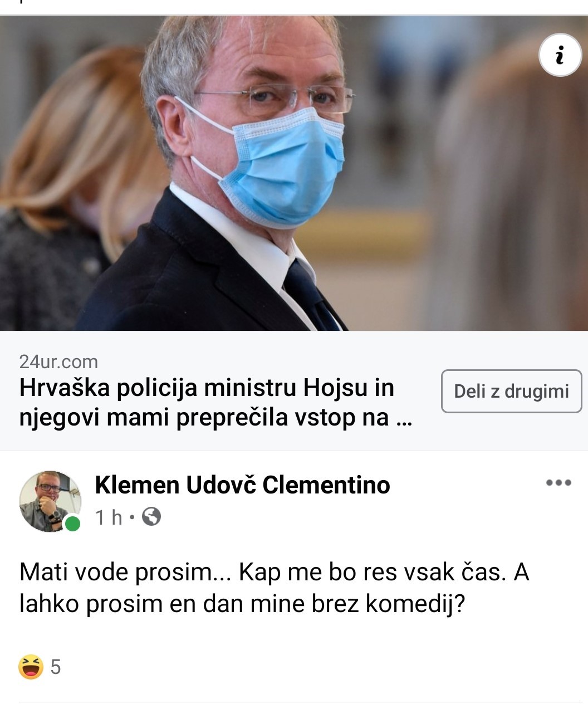The width and height of the screenshot is (588, 709).
Task: Open the 24ur.com source link
Action: pyautogui.click(x=58, y=362)
